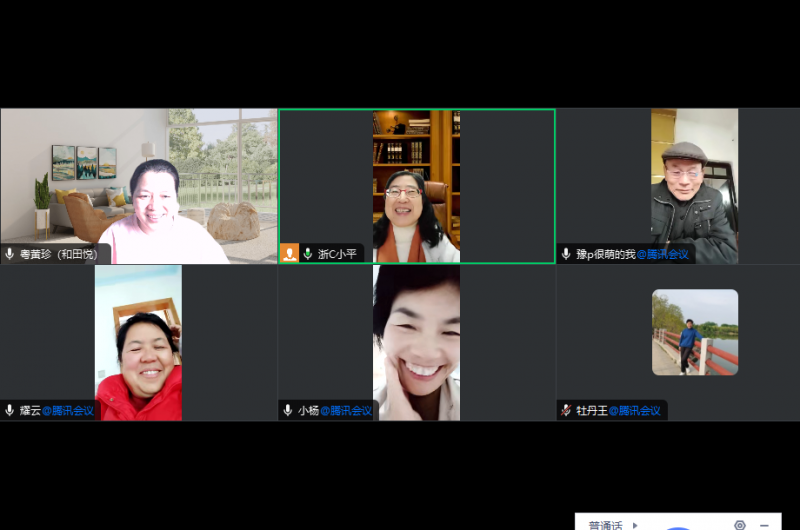Click the microphone icon beside 粤黄珍

click(x=10, y=254)
